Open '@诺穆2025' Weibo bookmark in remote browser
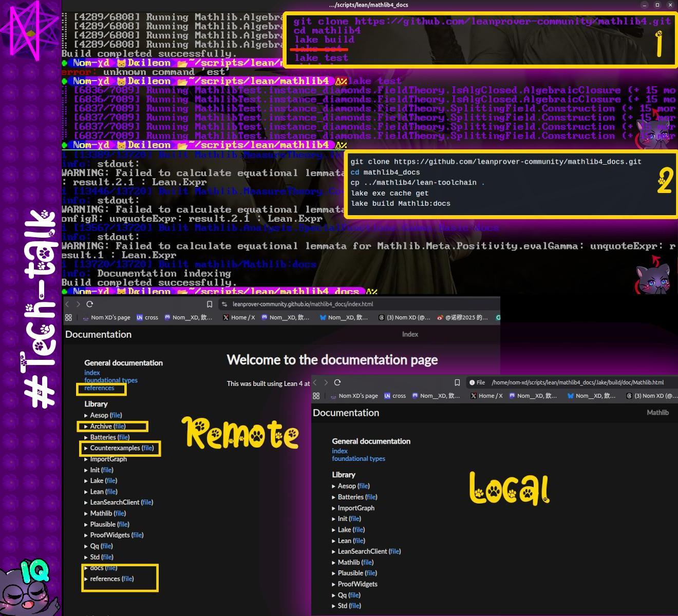This screenshot has height=616, width=678. (x=462, y=318)
